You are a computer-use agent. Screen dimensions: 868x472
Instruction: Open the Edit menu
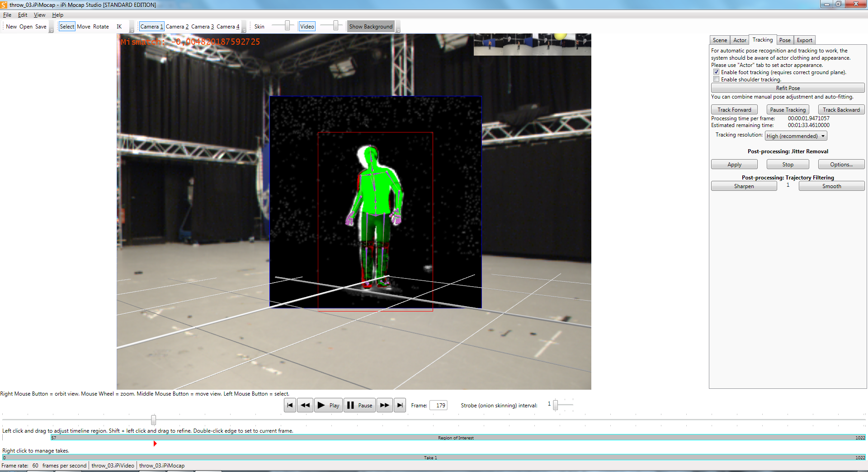[23, 15]
